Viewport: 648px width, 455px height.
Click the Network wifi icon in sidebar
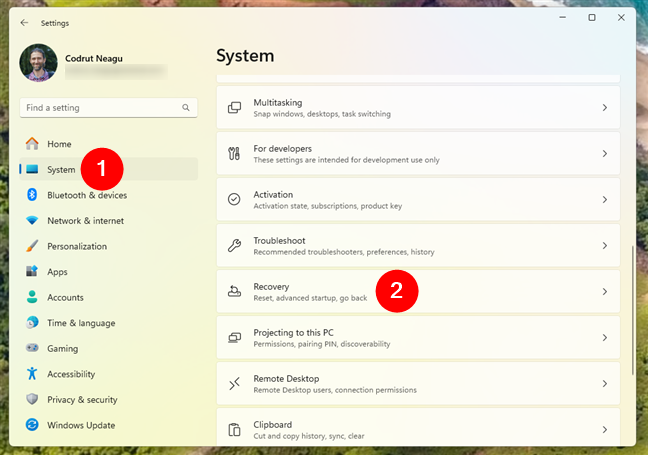(32, 220)
